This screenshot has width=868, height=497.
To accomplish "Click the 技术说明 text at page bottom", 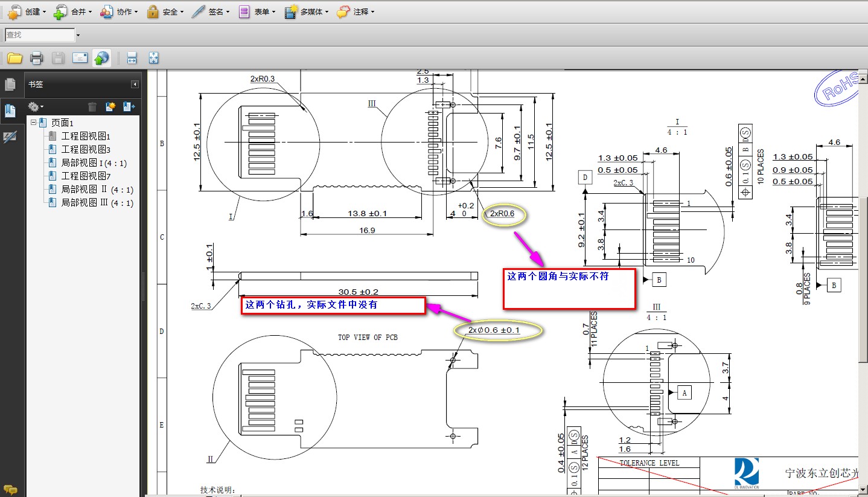I will [x=219, y=490].
